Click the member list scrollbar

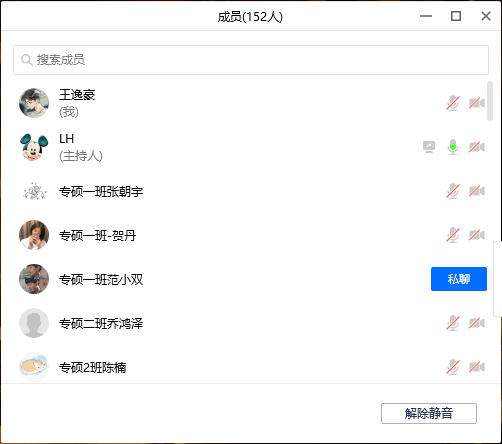[490, 101]
